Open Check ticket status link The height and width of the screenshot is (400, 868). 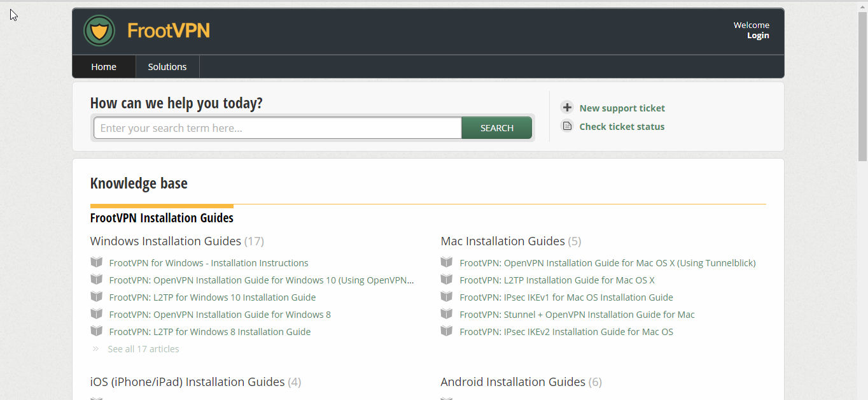click(622, 127)
